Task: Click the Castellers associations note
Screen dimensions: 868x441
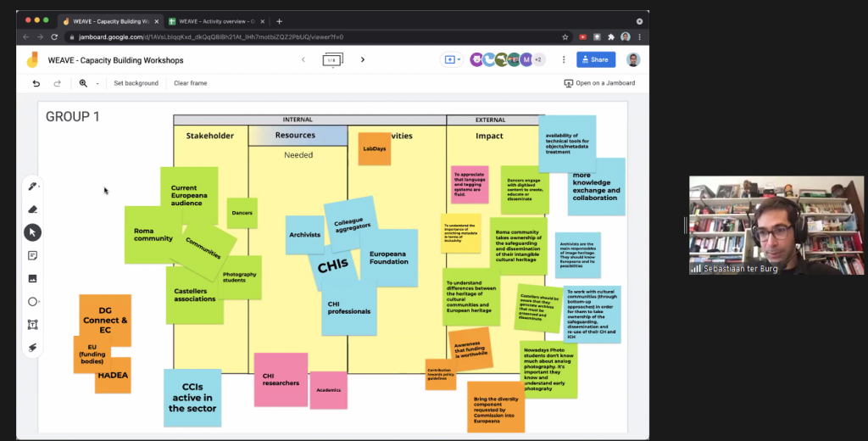Action: 194,295
